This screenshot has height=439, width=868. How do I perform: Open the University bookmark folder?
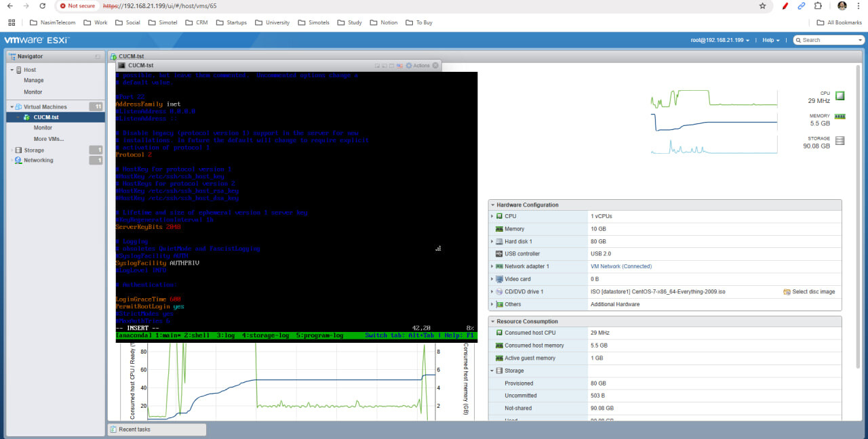(271, 22)
